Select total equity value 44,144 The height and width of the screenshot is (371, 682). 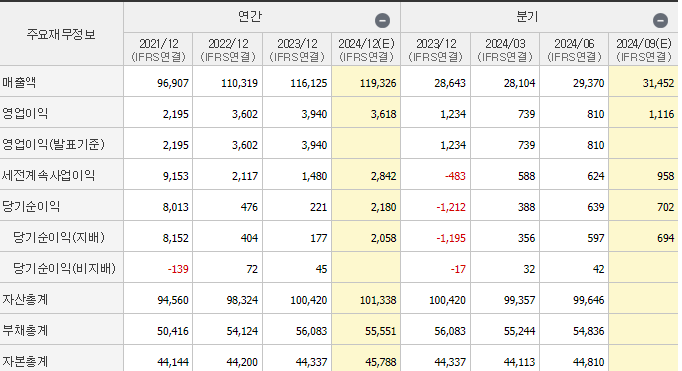[173, 362]
